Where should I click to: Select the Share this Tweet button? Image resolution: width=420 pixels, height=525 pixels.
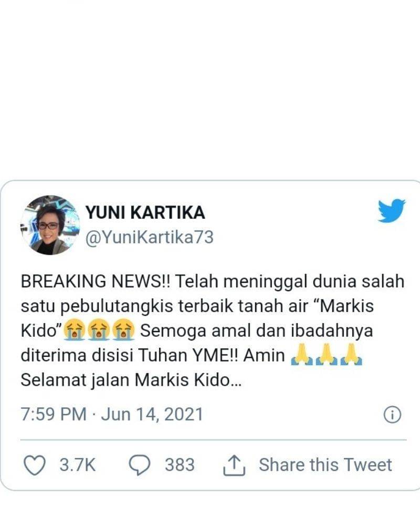(325, 465)
